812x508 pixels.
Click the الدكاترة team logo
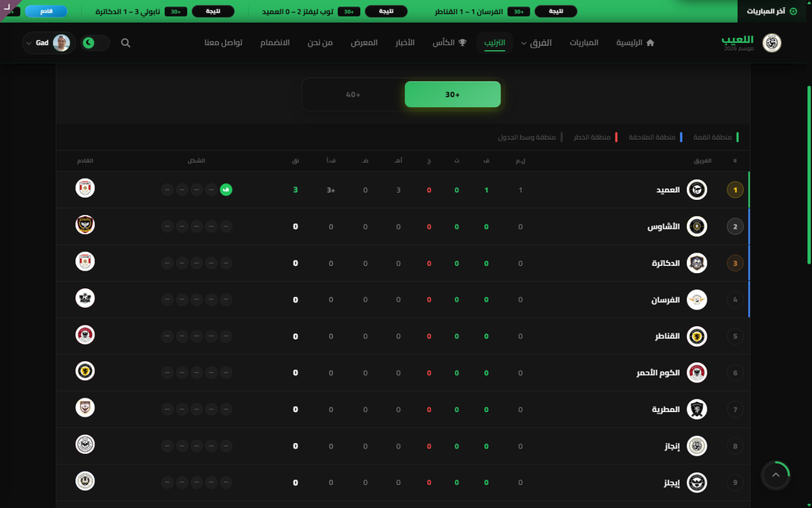[x=696, y=264]
